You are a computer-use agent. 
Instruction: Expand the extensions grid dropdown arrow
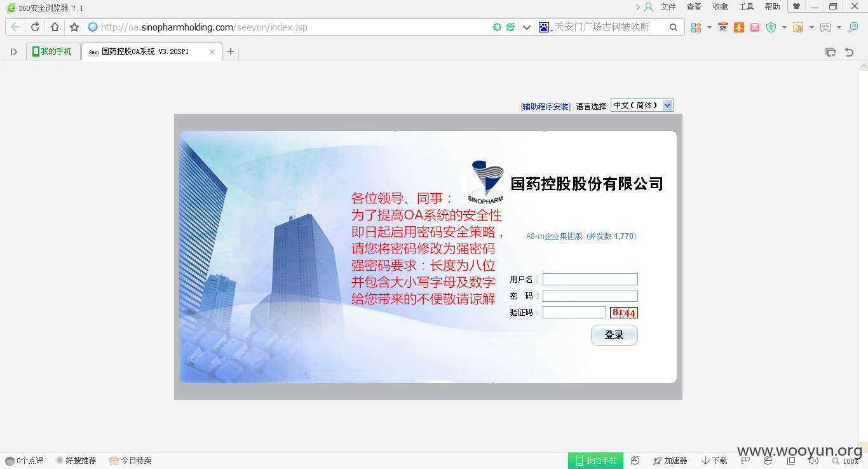point(709,27)
